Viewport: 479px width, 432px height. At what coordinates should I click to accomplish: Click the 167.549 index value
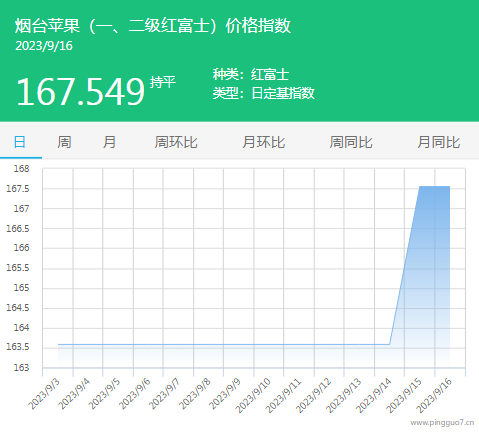pos(80,92)
